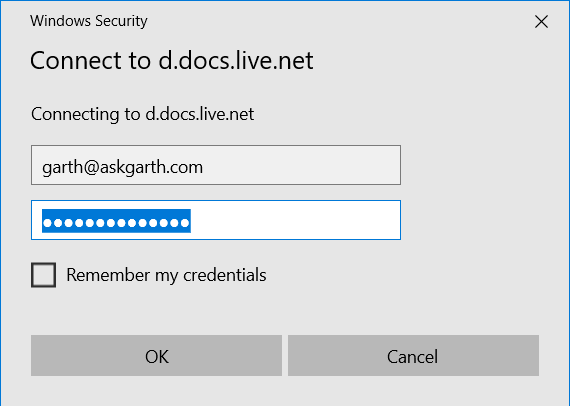The image size is (570, 406).
Task: Close the Windows Security dialog
Action: (x=541, y=22)
